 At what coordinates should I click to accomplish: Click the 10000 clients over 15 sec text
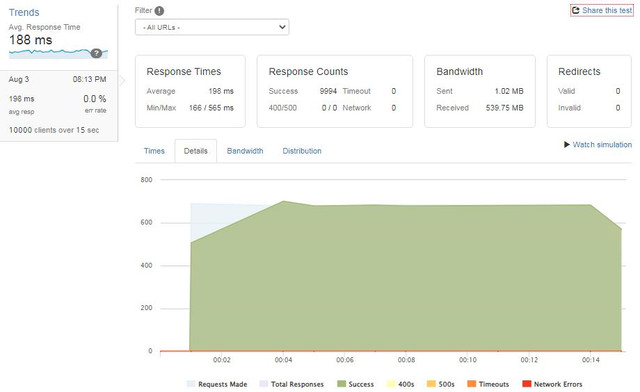[x=54, y=130]
